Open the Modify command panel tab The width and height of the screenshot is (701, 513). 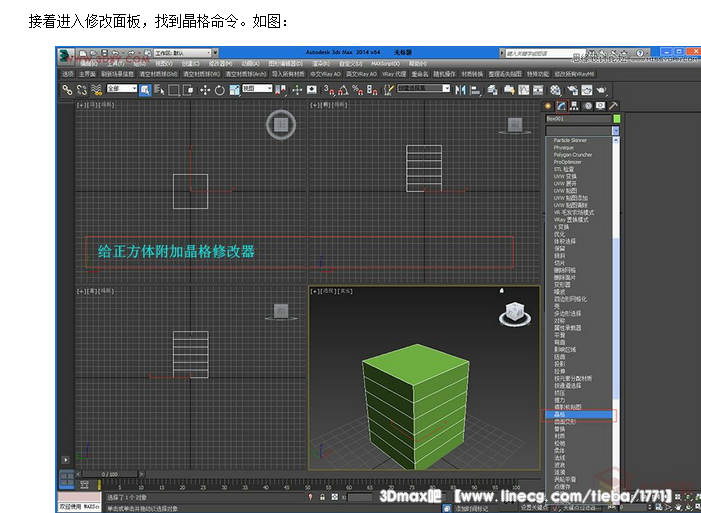point(562,106)
